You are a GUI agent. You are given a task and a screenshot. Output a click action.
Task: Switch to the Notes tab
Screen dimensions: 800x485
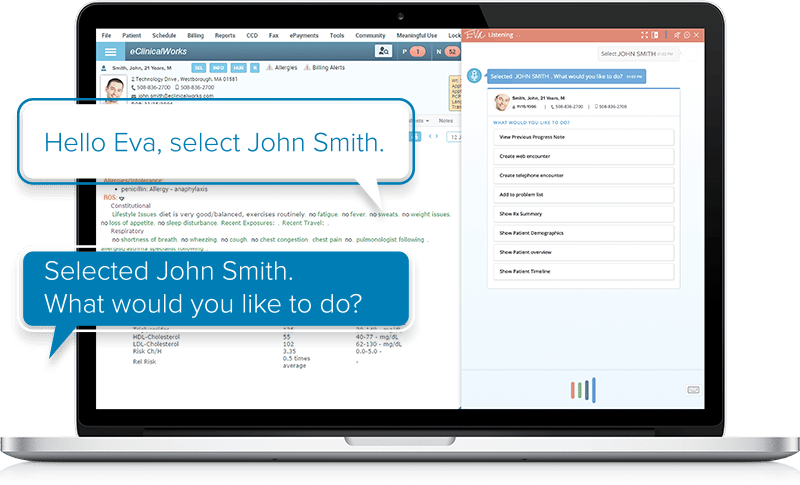pos(446,121)
